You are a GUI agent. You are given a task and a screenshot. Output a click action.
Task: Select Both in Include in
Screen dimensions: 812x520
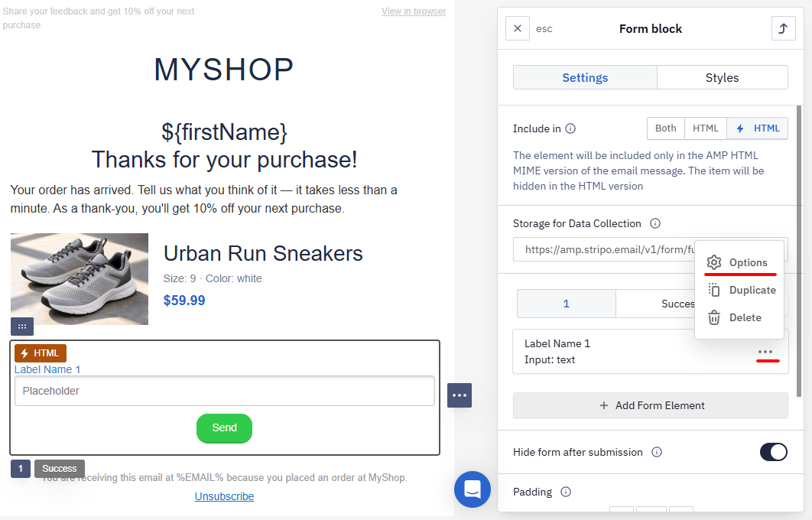(665, 128)
